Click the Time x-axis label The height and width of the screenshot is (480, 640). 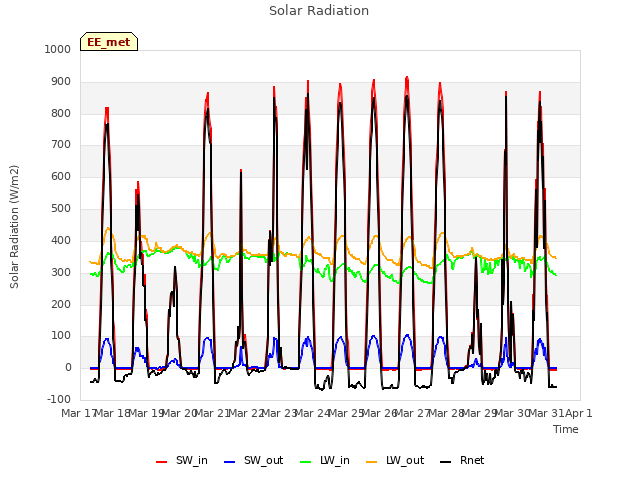(x=566, y=429)
